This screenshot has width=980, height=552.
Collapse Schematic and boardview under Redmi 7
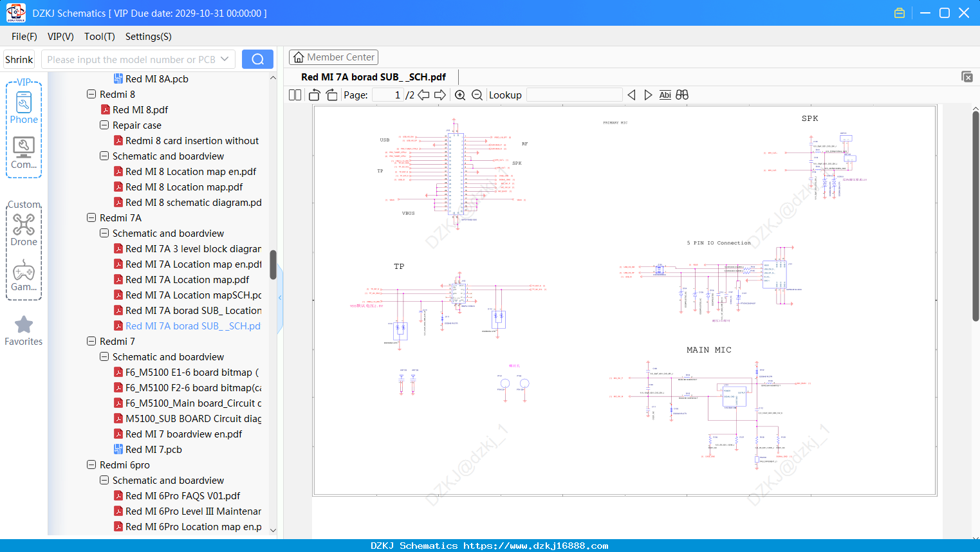click(x=104, y=356)
